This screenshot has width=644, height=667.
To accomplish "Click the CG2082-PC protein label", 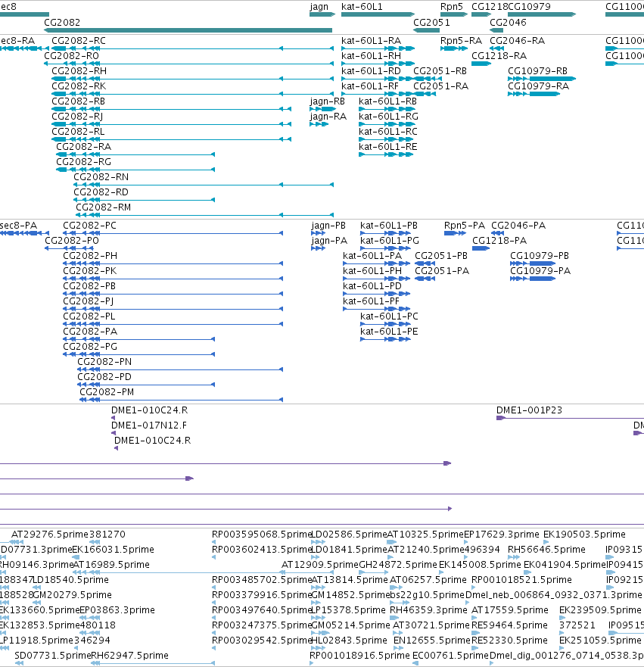I will pyautogui.click(x=90, y=226).
